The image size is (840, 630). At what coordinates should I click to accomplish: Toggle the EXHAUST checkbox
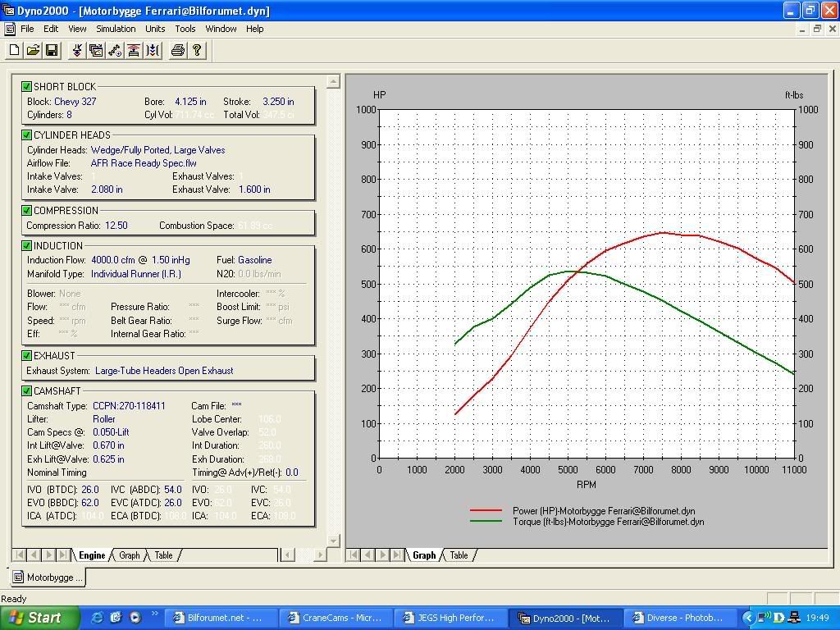(x=27, y=356)
